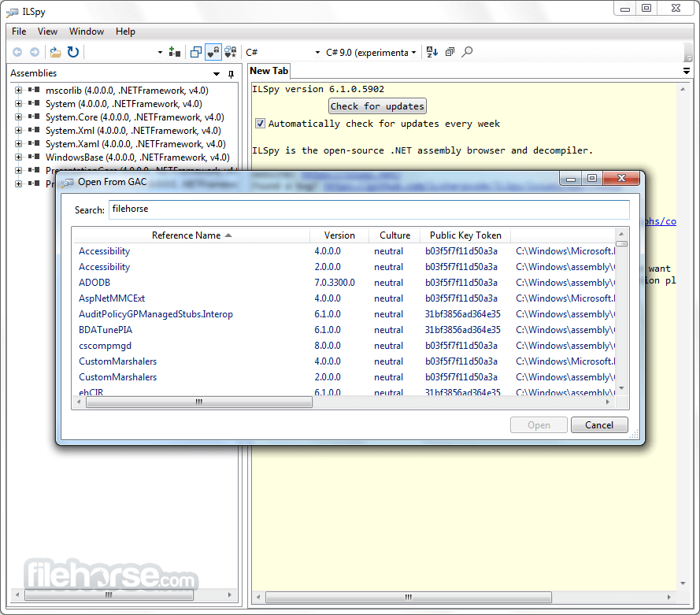Click Cancel in Open From GAC dialog
The width and height of the screenshot is (700, 615).
click(x=599, y=425)
